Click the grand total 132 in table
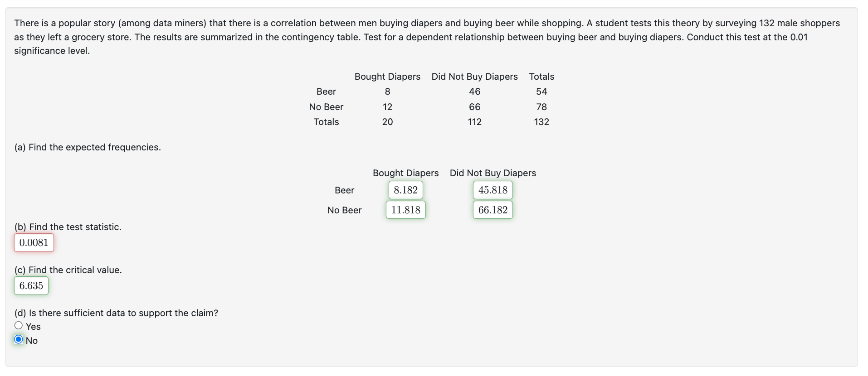The image size is (868, 376). coord(541,122)
